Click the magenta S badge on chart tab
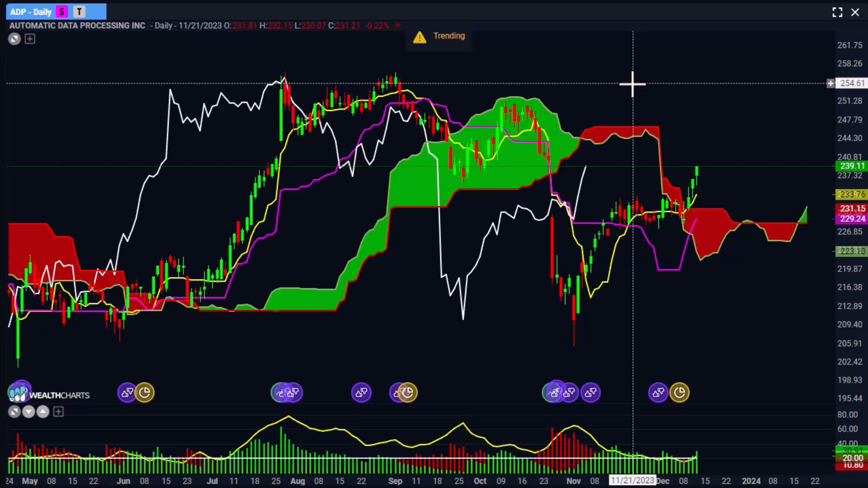The height and width of the screenshot is (488, 868). (61, 12)
